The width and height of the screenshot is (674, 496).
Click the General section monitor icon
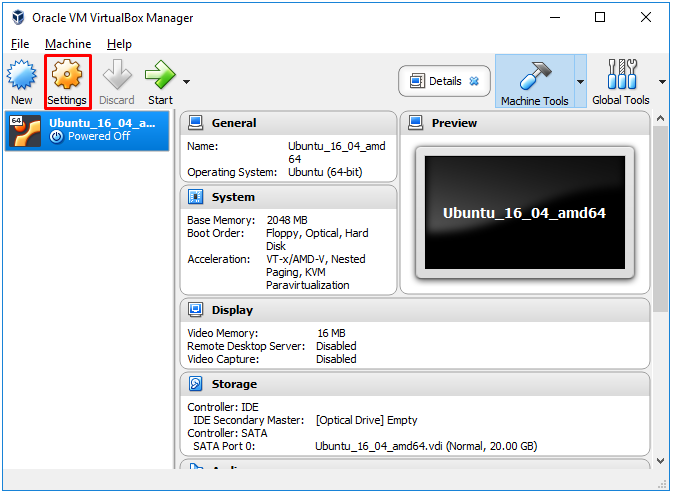pyautogui.click(x=196, y=122)
